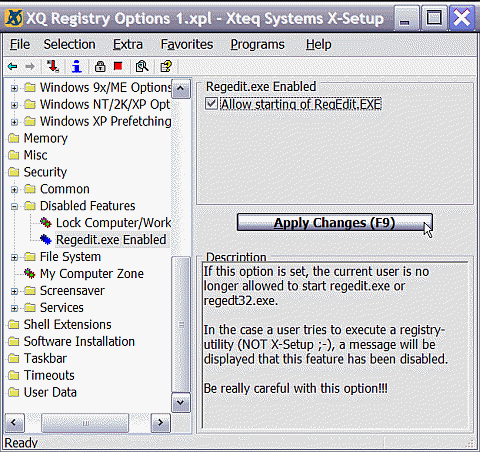Open the Selection menu
480x452 pixels.
[69, 44]
